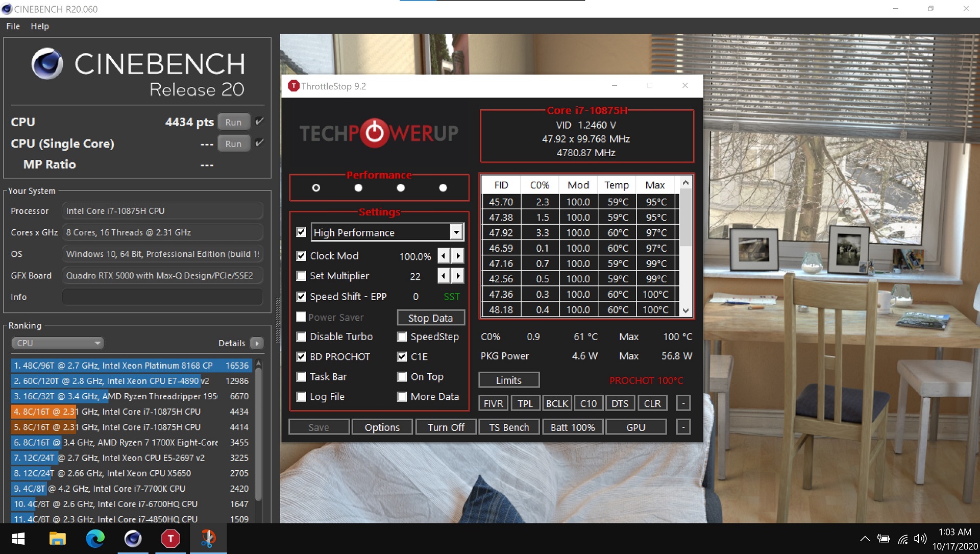
Task: Enable More Data checkbox
Action: [x=402, y=397]
